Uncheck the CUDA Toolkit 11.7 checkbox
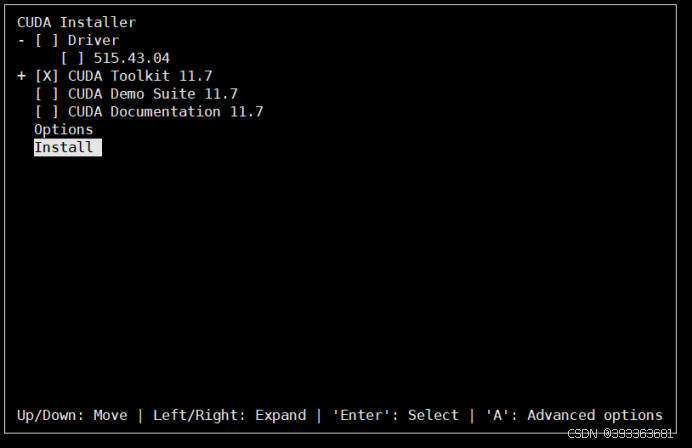Viewport: 692px width, 448px height. (x=46, y=76)
